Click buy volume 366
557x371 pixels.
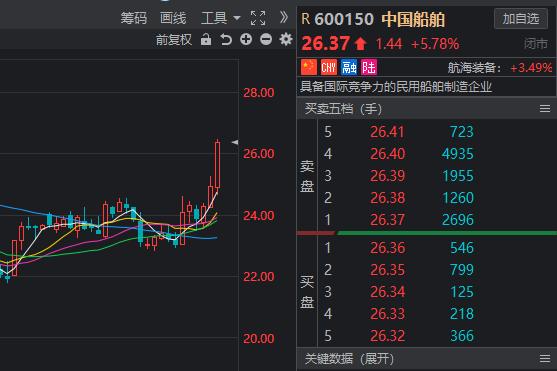pos(462,336)
